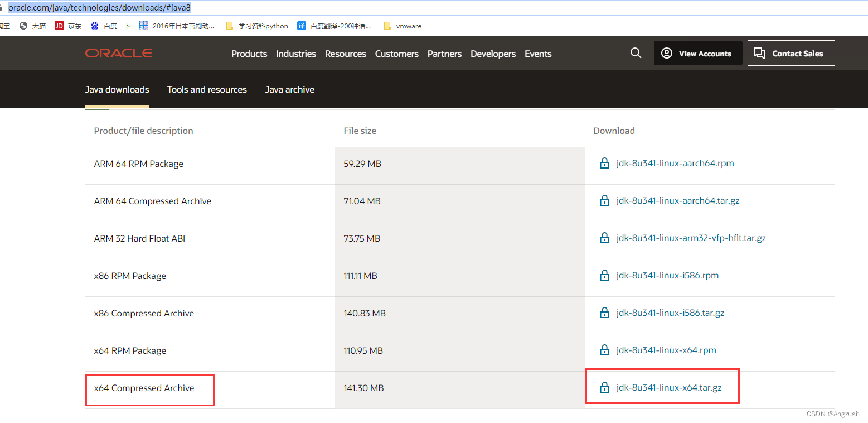This screenshot has height=423, width=868.
Task: Click the browser address bar URL
Action: tap(99, 8)
